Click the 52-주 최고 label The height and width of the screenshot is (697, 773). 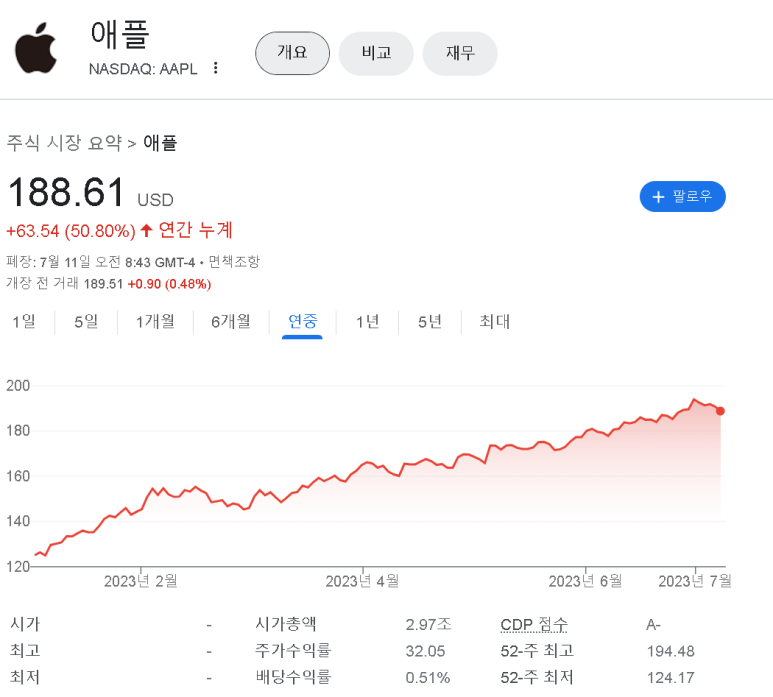[x=537, y=651]
